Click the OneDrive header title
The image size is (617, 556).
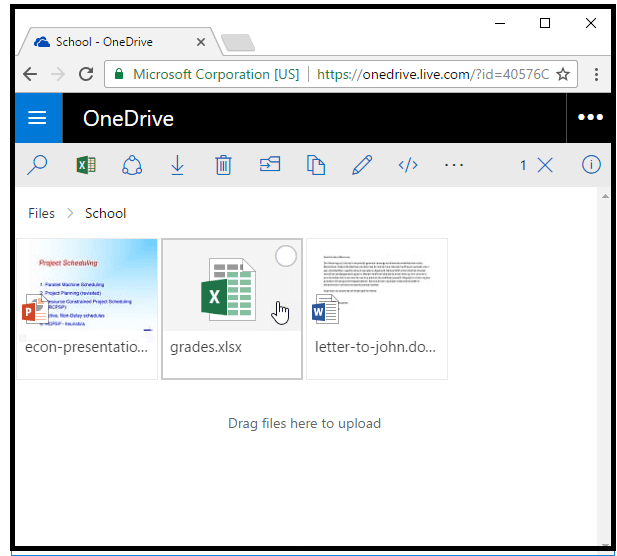pos(128,118)
